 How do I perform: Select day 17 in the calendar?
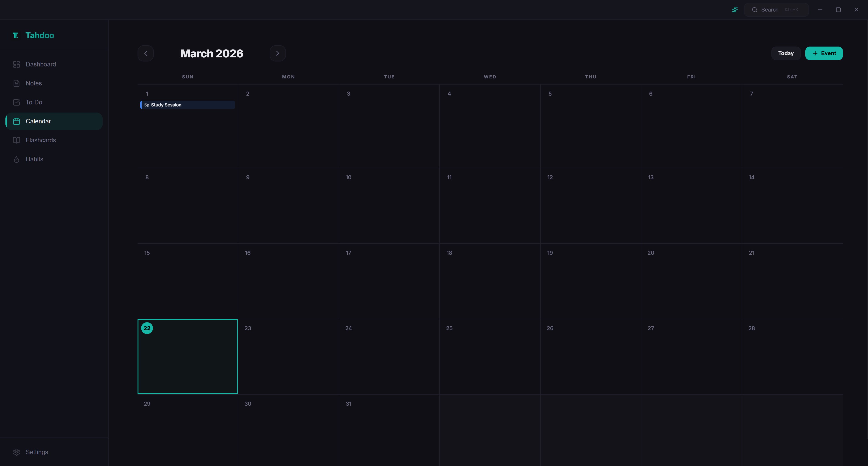tap(389, 281)
